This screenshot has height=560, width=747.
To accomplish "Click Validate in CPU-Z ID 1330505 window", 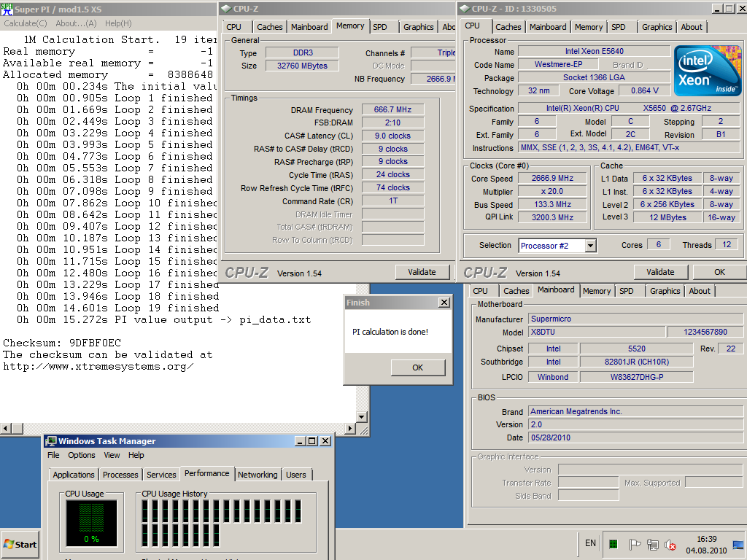I will 660,272.
